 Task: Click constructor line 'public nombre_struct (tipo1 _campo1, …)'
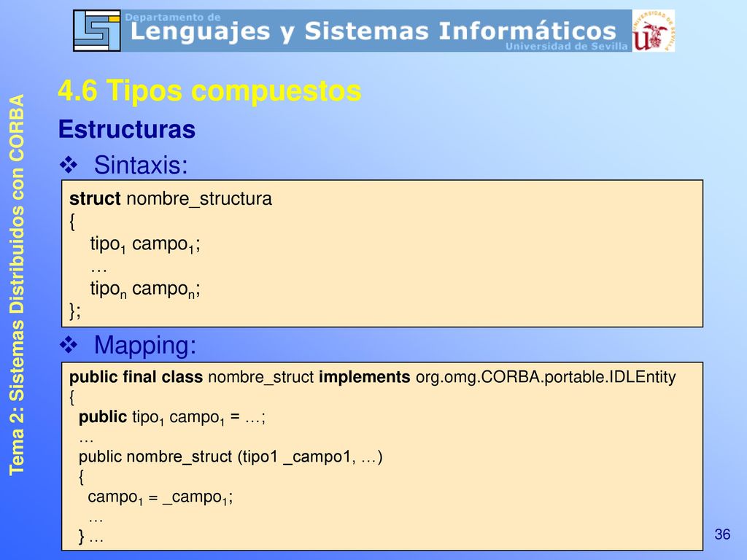(231, 456)
